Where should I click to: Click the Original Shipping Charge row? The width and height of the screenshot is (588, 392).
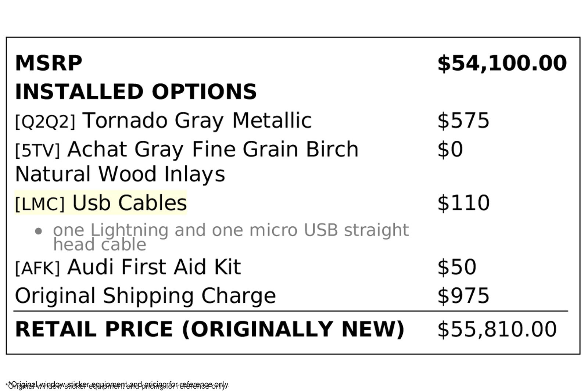[x=145, y=296]
